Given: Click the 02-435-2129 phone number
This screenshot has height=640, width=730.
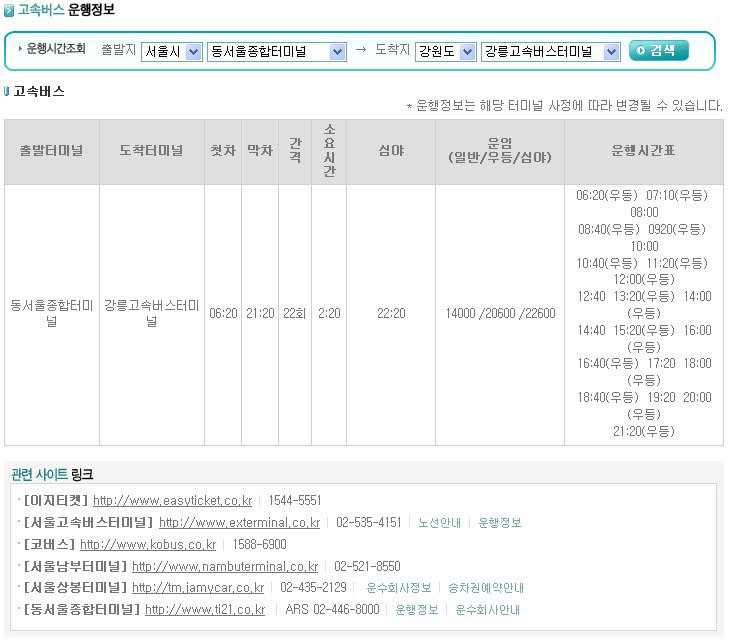Looking at the screenshot, I should pos(313,587).
